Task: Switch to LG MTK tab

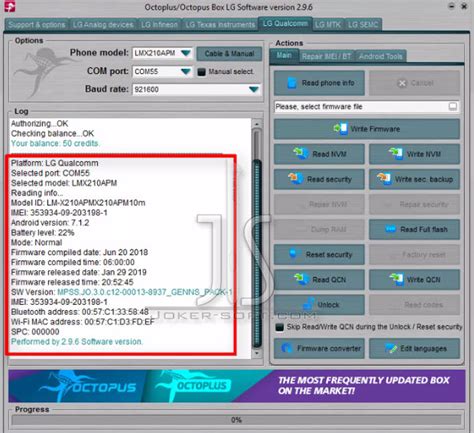Action: click(328, 25)
